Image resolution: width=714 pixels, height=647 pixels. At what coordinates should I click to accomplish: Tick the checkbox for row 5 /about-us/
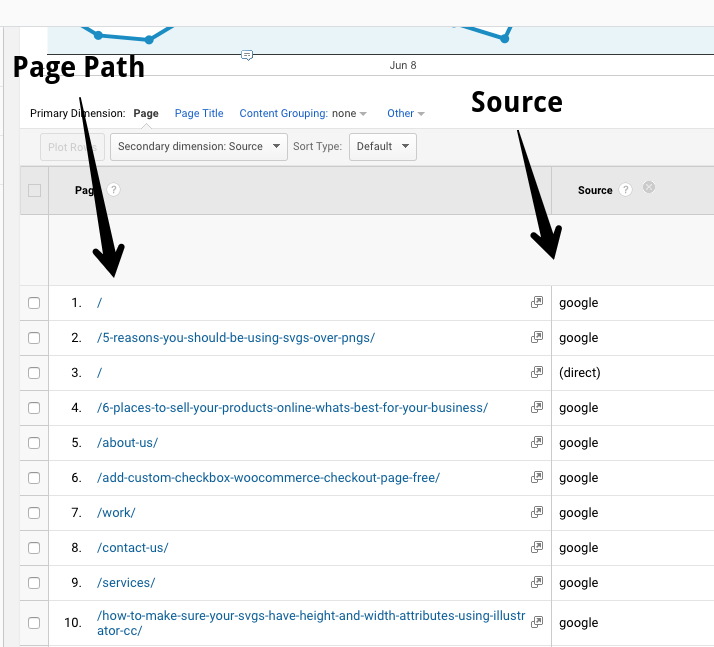(34, 443)
